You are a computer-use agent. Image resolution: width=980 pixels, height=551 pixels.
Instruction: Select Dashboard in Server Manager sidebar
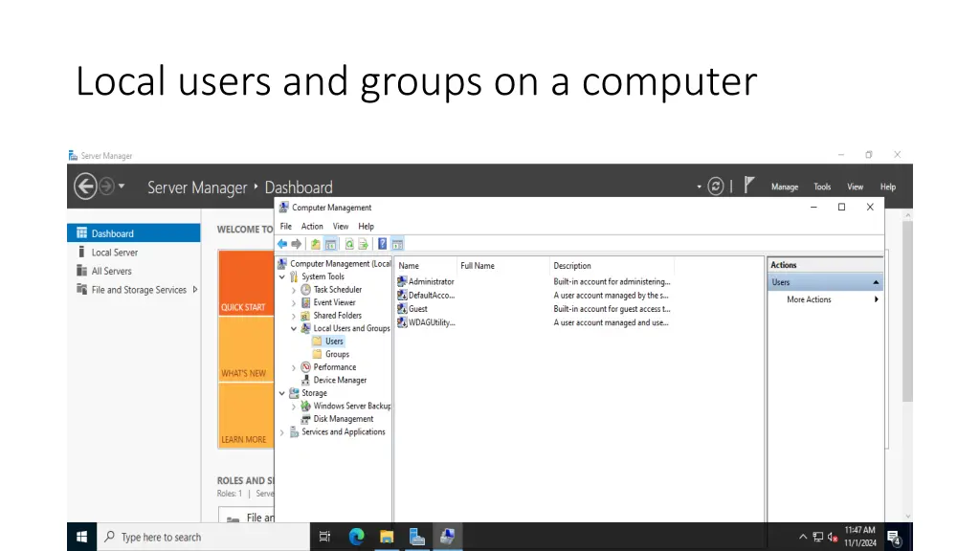coord(134,233)
